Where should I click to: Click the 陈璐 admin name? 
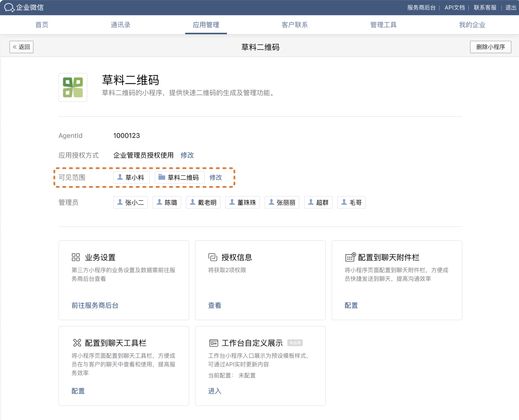pyautogui.click(x=171, y=203)
